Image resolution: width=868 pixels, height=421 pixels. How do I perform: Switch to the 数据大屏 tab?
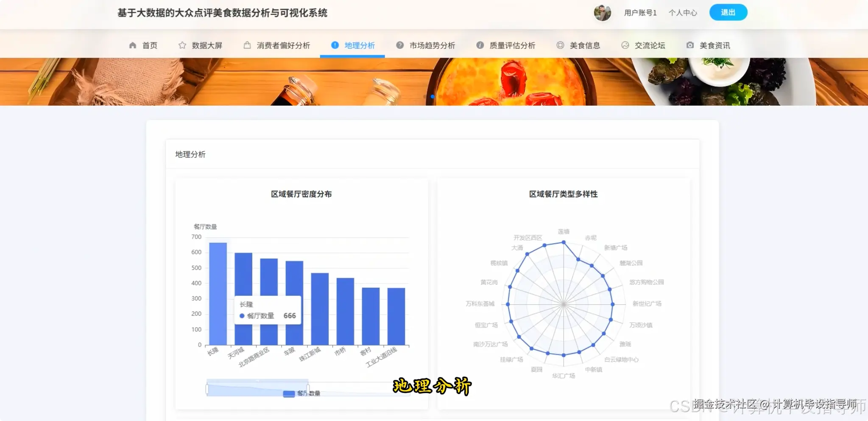207,45
